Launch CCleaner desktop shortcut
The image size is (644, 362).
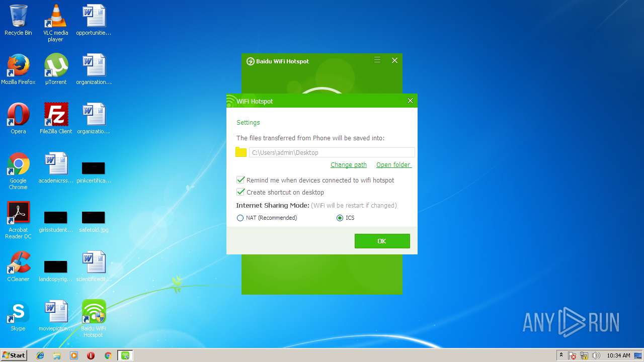coord(18,266)
